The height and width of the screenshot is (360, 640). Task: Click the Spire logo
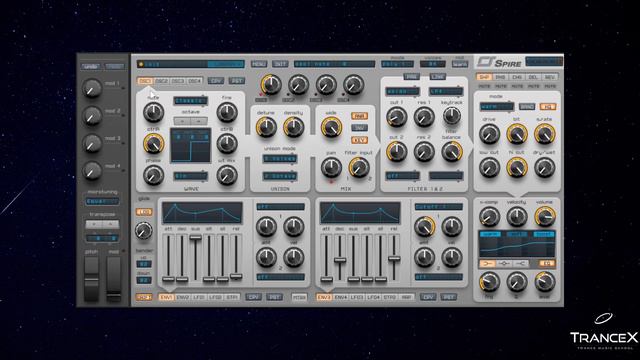[500, 62]
